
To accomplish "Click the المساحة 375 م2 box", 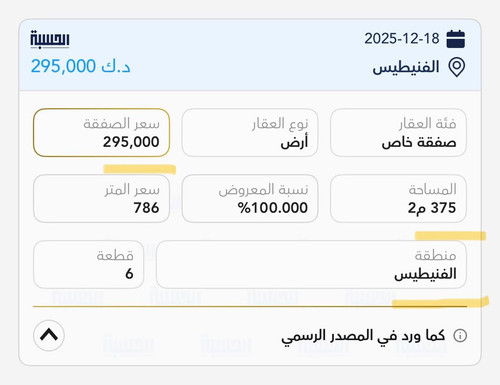I will pyautogui.click(x=398, y=198).
